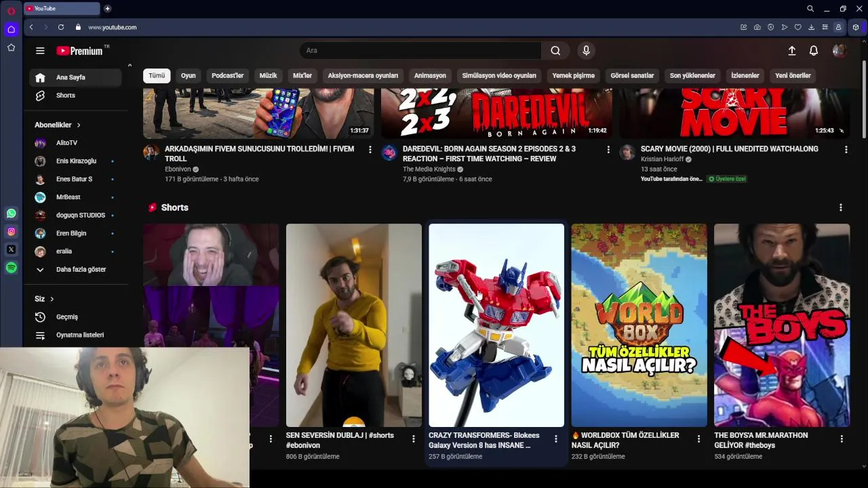
Task: Select the Son yüklenenler chip
Action: (x=692, y=75)
